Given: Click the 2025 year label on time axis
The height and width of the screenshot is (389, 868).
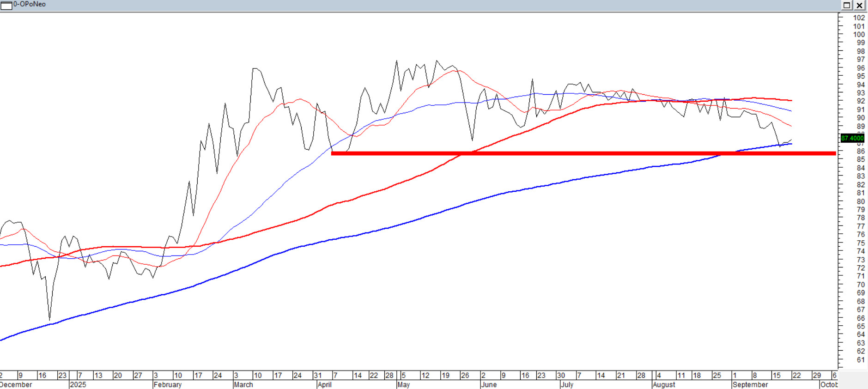Looking at the screenshot, I should tap(78, 384).
